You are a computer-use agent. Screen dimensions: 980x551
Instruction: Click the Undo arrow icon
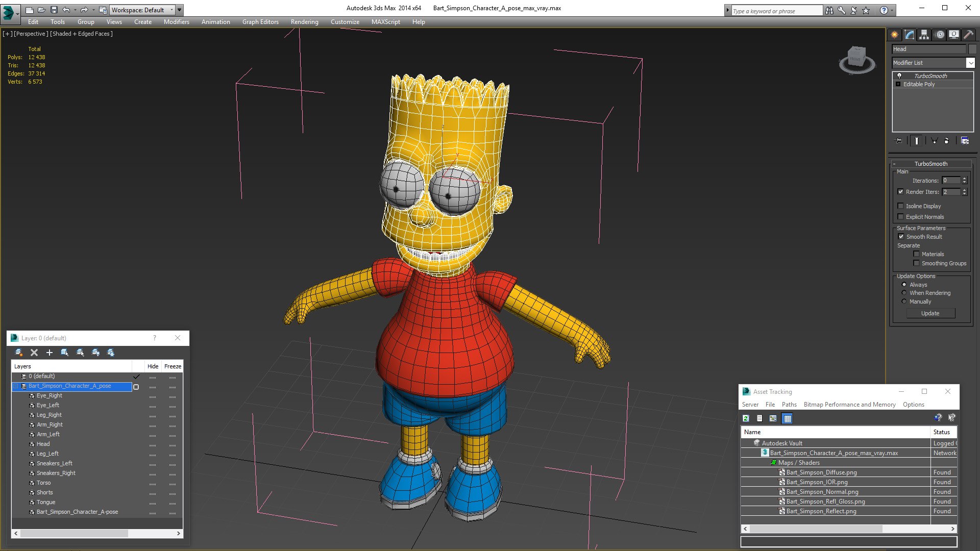[x=66, y=10]
